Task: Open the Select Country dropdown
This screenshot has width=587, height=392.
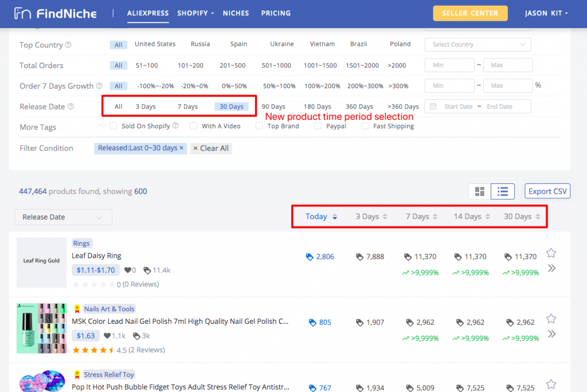Action: click(x=478, y=45)
